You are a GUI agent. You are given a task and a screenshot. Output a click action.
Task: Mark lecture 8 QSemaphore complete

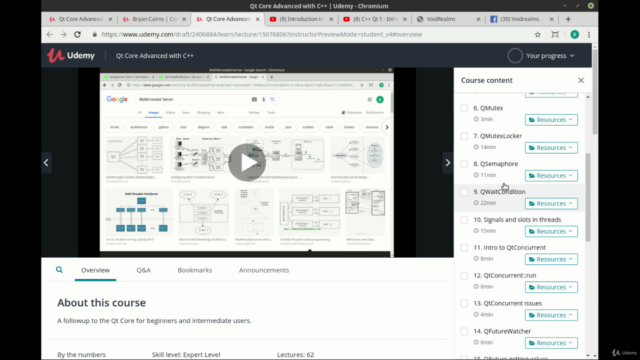coord(464,164)
